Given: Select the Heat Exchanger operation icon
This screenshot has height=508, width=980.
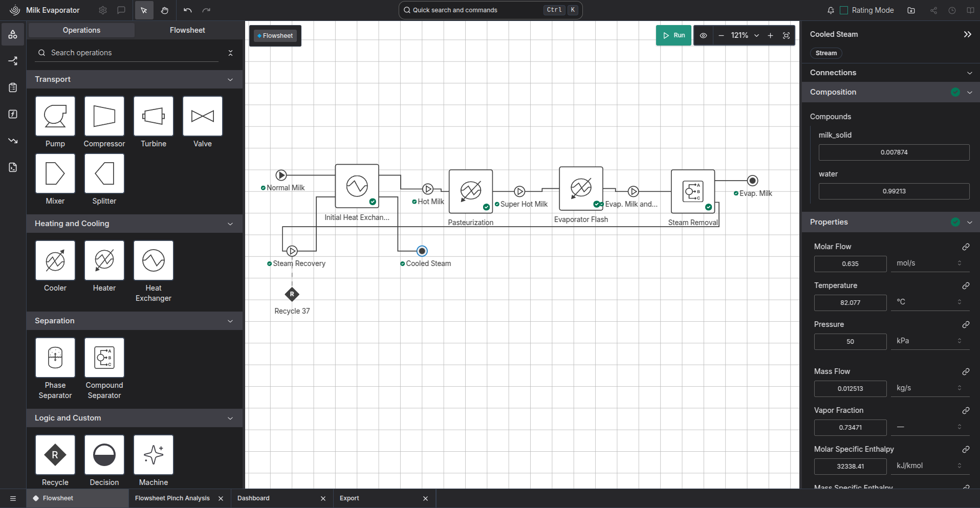Looking at the screenshot, I should [154, 260].
